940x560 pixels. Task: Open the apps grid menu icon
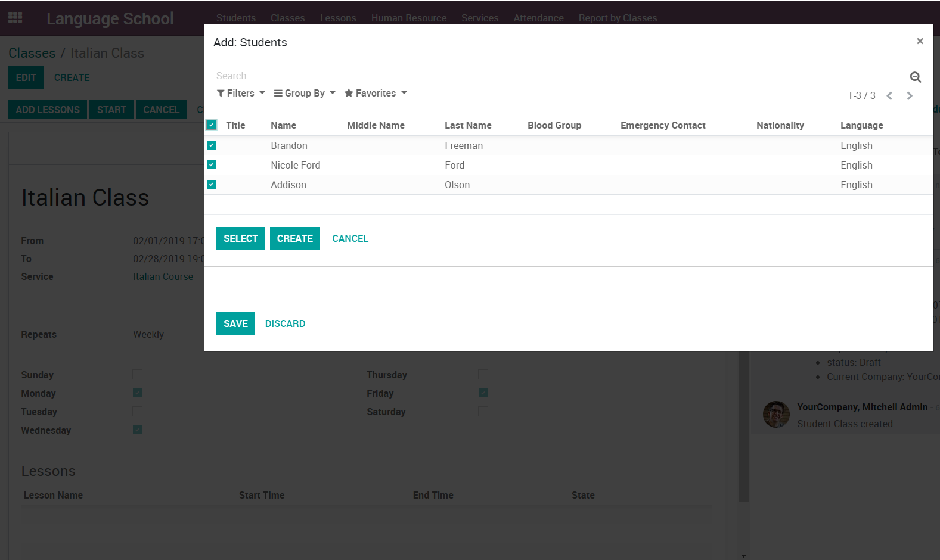(15, 18)
